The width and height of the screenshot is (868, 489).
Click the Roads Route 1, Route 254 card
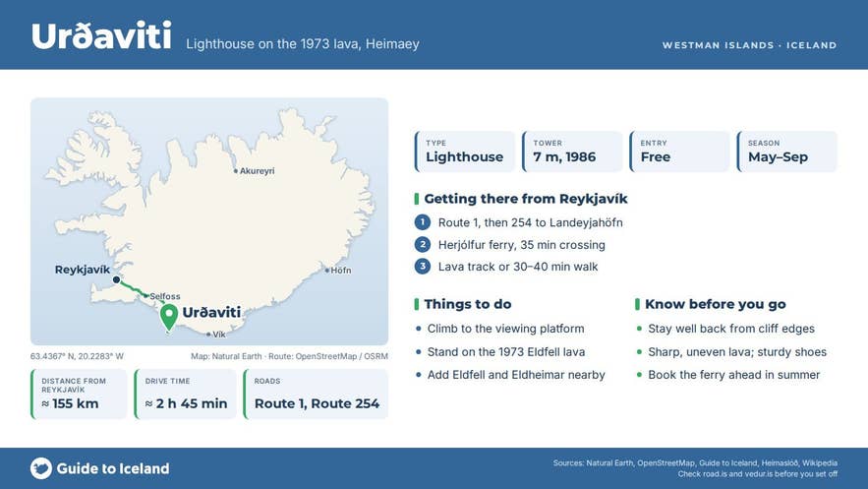[x=317, y=395]
